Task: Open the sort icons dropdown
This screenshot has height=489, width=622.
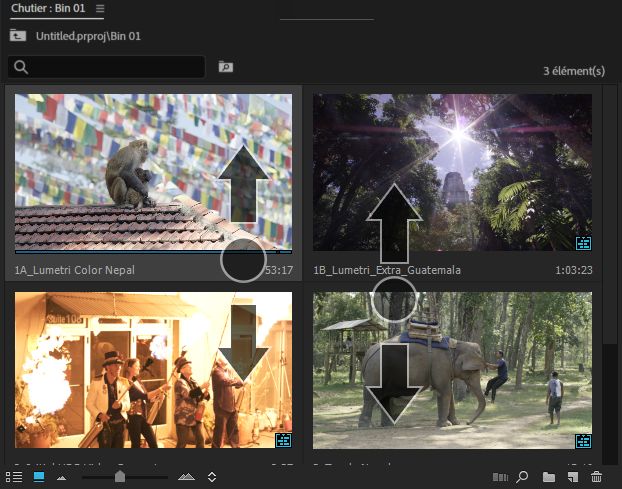Action: [212, 477]
